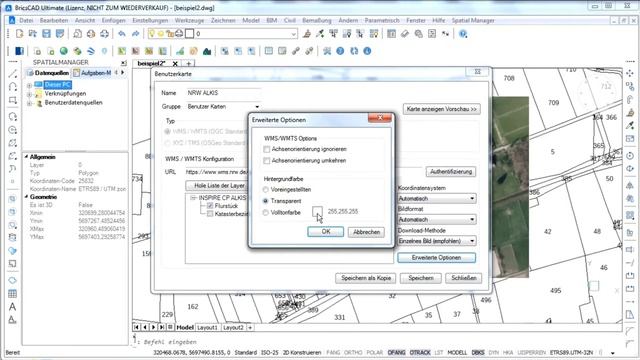Click the blue info icon
Viewport: 640px width, 360px height.
click(367, 51)
